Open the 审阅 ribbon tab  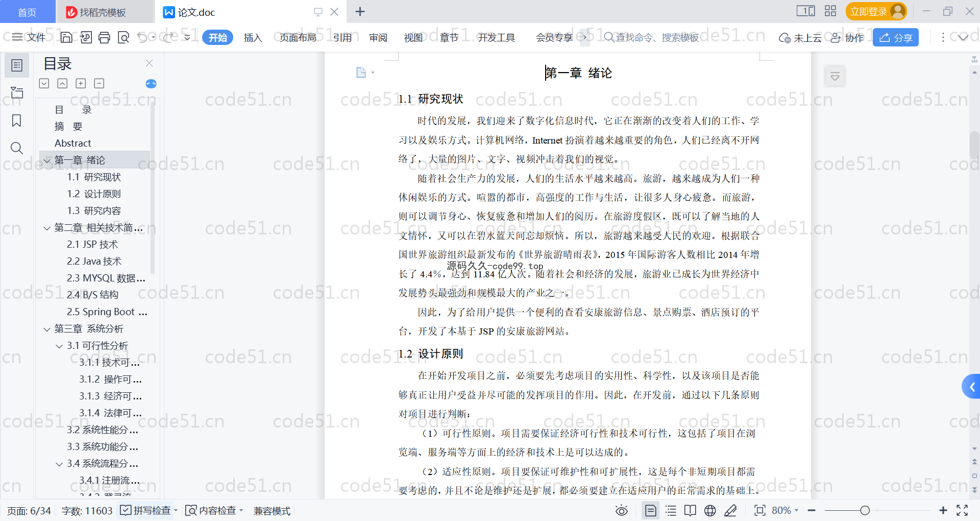pos(378,37)
